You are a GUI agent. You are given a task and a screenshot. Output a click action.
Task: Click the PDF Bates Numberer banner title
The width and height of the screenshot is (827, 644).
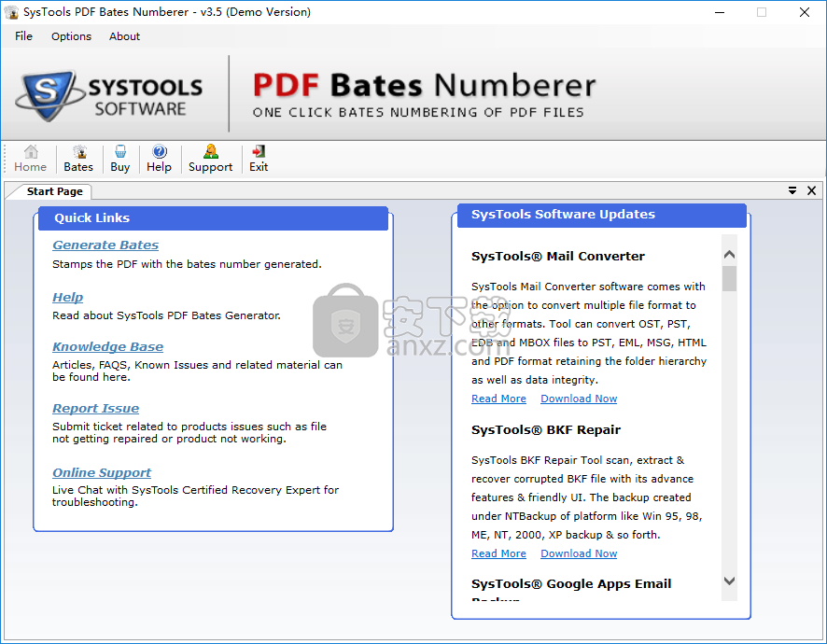(424, 86)
